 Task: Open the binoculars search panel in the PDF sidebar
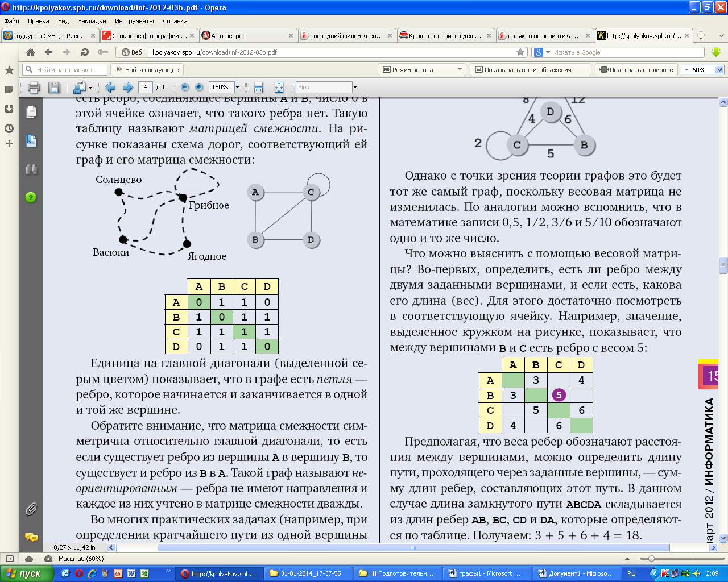(31, 169)
